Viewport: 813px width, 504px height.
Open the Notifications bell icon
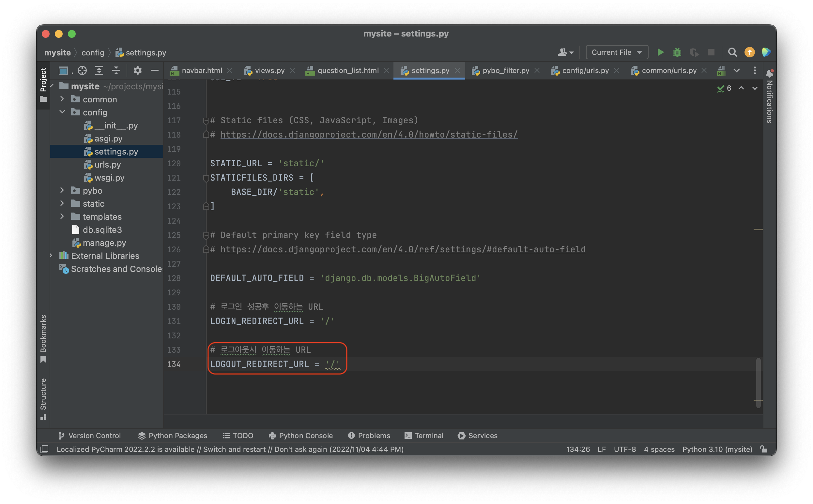pyautogui.click(x=769, y=73)
